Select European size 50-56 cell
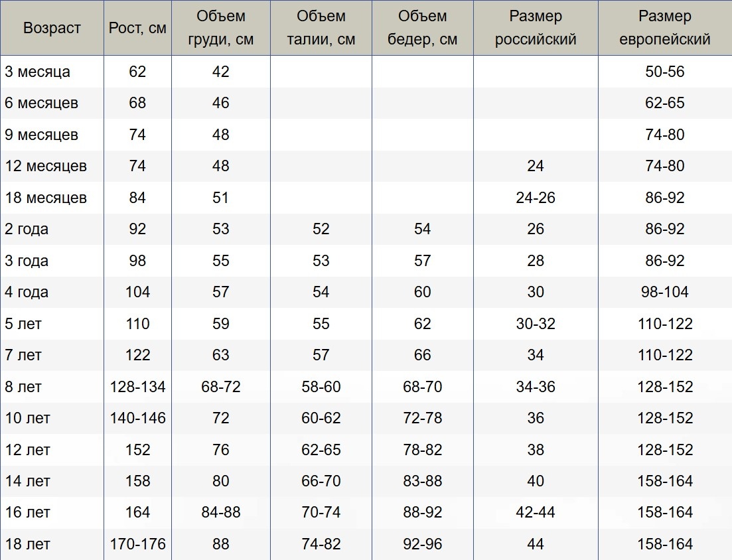The height and width of the screenshot is (560, 732). coord(665,72)
